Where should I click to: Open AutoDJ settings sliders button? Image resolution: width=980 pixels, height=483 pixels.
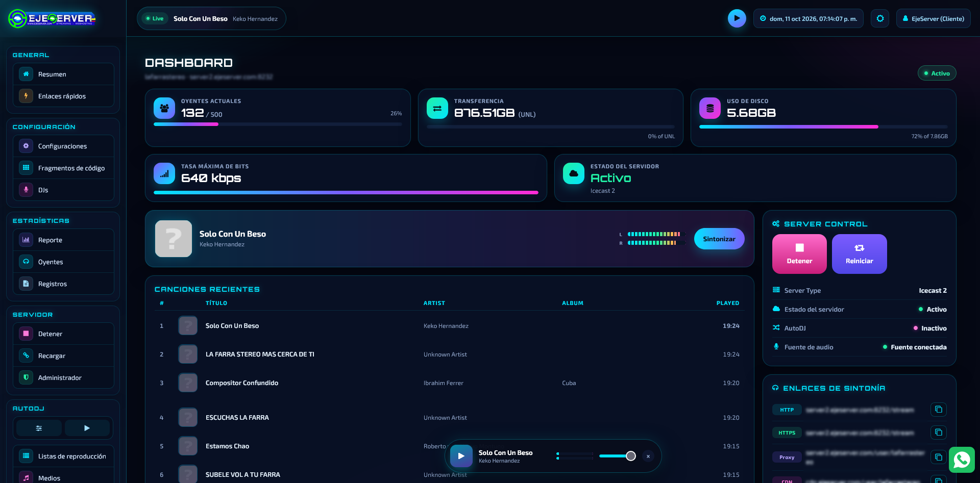[x=39, y=428]
